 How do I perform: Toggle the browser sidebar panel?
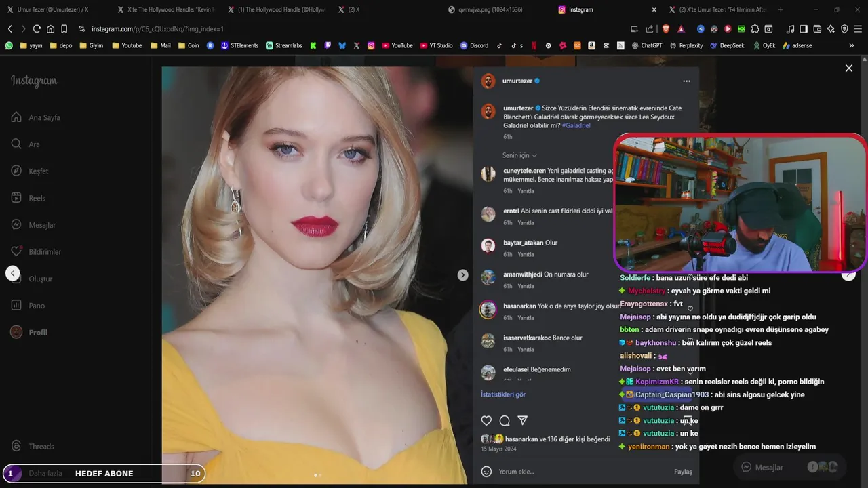804,29
